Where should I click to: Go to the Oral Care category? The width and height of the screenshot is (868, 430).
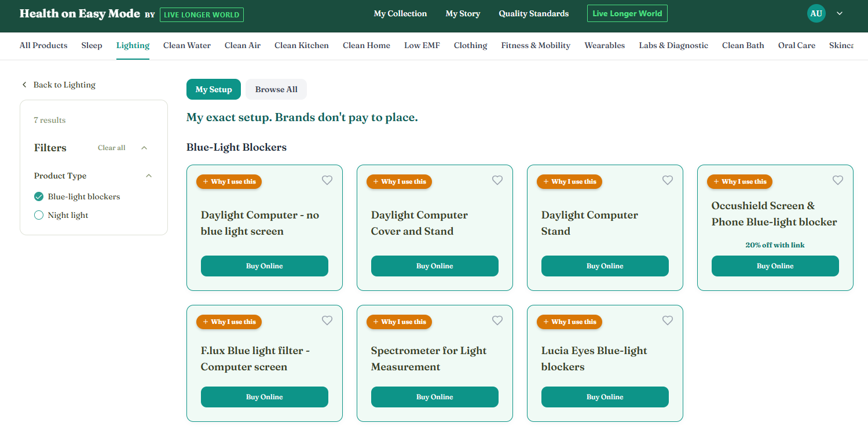coord(797,45)
